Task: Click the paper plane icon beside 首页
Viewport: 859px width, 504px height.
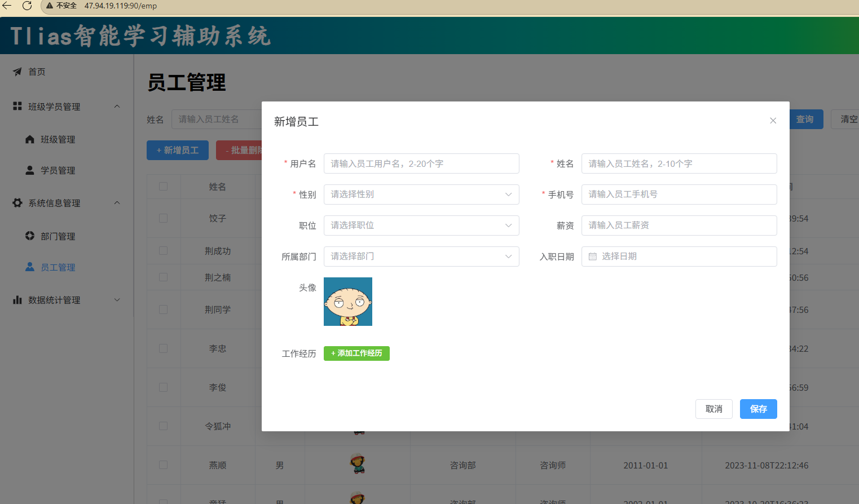Action: 17,72
